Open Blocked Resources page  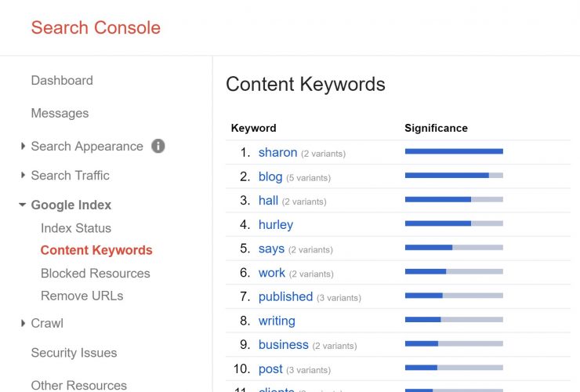96,274
